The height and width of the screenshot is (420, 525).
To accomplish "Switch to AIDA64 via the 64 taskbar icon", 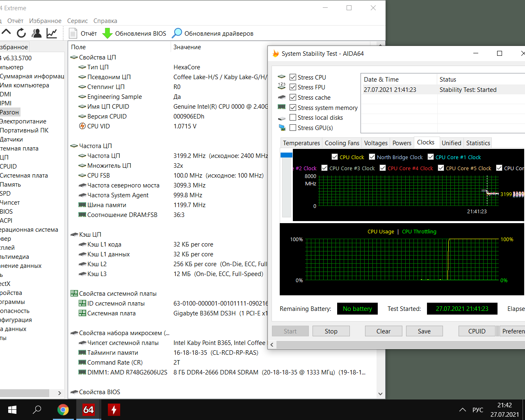I will coord(88,410).
